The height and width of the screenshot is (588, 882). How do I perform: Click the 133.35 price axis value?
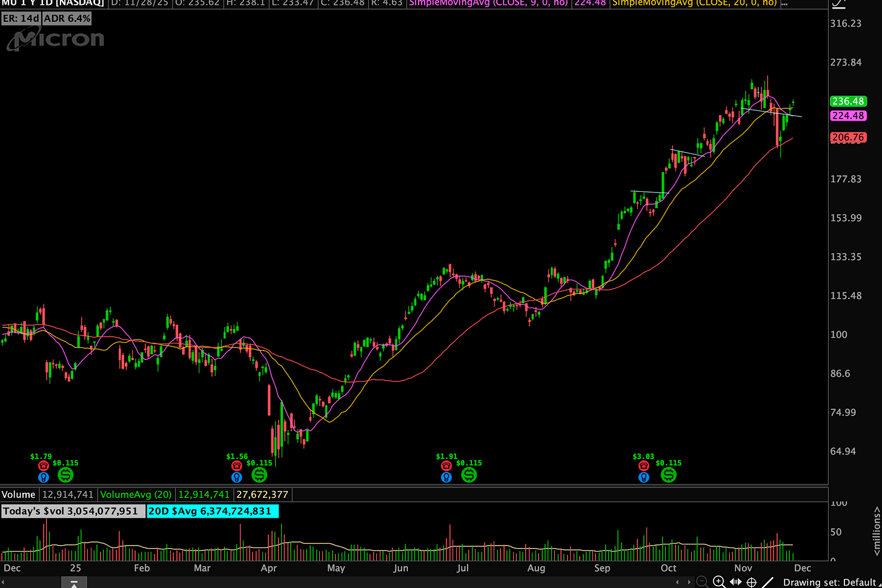pos(846,257)
